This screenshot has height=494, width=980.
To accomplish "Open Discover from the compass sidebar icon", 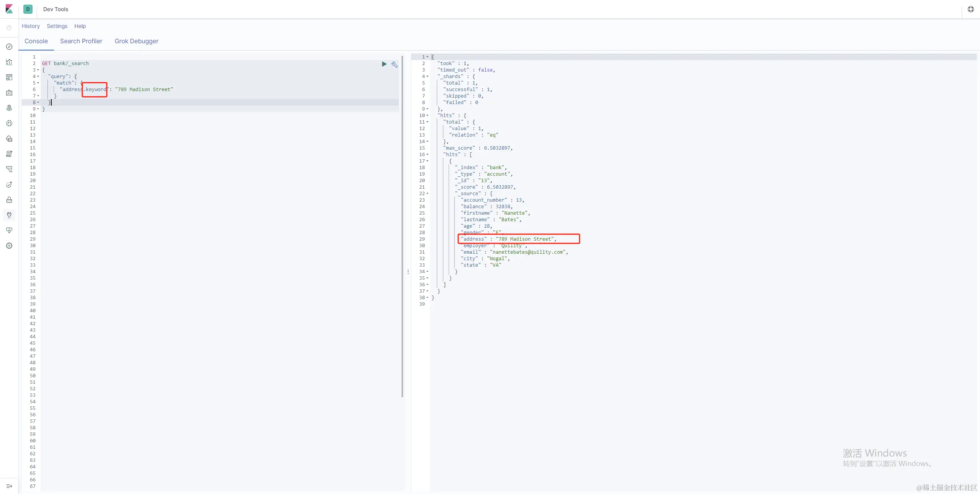I will coord(9,47).
